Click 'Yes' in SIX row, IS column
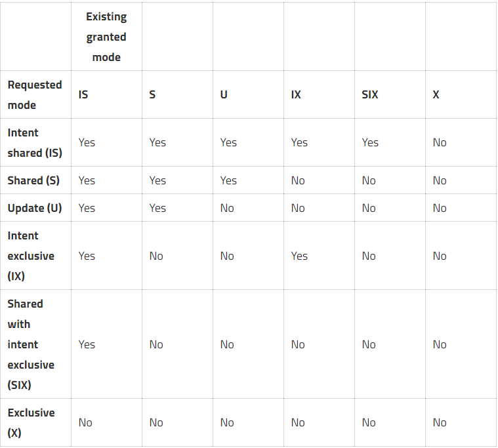The width and height of the screenshot is (498, 448). 87,344
